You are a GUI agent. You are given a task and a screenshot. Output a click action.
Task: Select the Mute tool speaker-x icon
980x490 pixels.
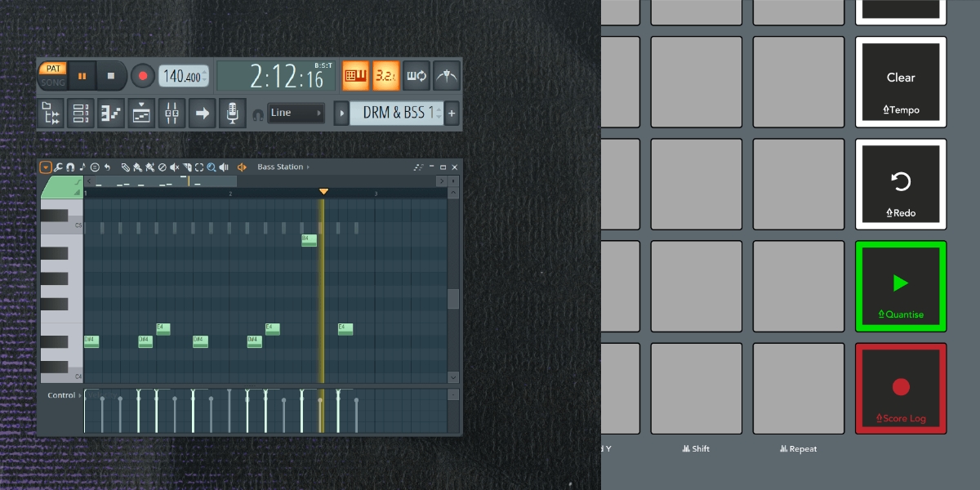pos(174,167)
